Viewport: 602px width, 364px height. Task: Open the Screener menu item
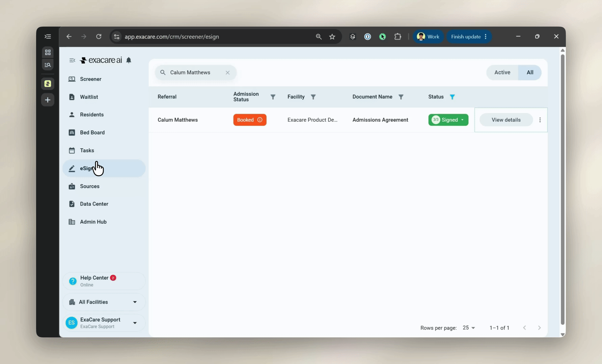pyautogui.click(x=104, y=79)
